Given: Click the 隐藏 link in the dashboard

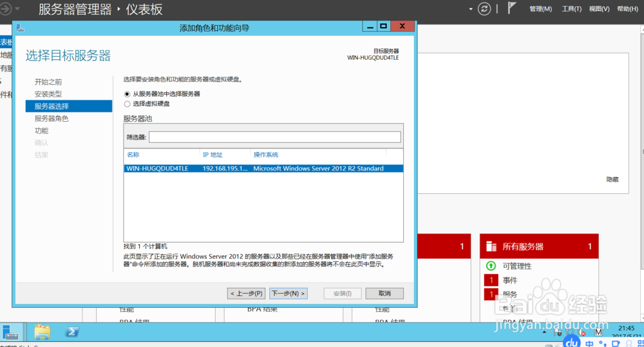Looking at the screenshot, I should click(x=612, y=180).
